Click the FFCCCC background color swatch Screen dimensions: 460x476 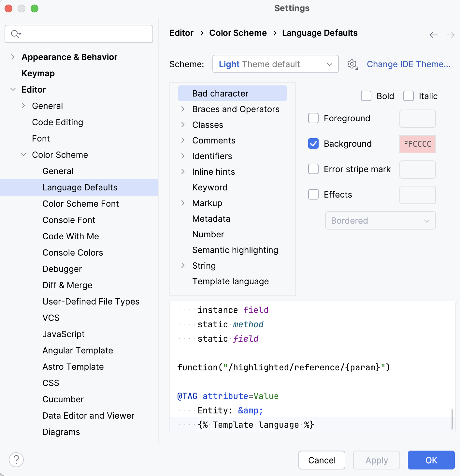point(417,144)
